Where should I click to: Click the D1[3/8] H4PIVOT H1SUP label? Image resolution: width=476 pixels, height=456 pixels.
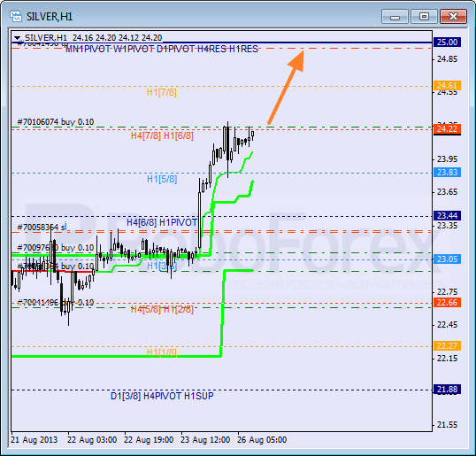tap(162, 396)
